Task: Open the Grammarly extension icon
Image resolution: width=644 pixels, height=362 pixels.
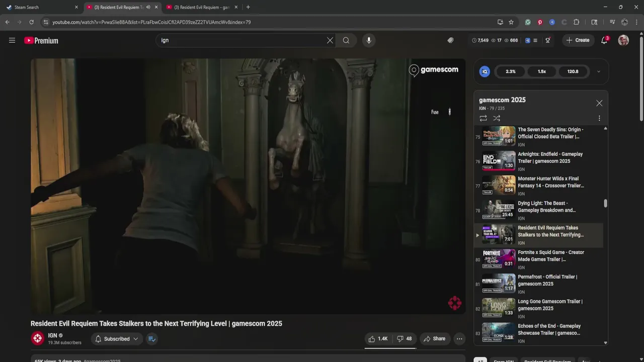Action: coord(528,22)
